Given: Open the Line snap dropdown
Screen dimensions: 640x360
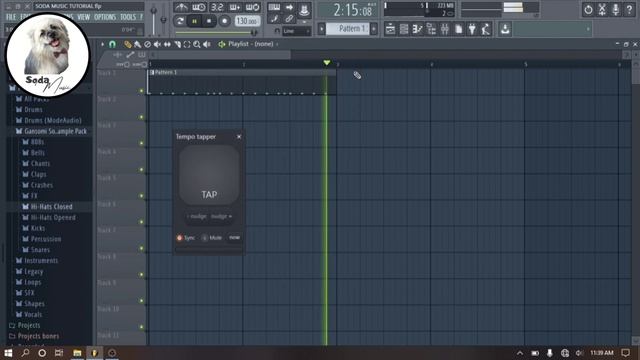Looking at the screenshot, I should tap(296, 31).
